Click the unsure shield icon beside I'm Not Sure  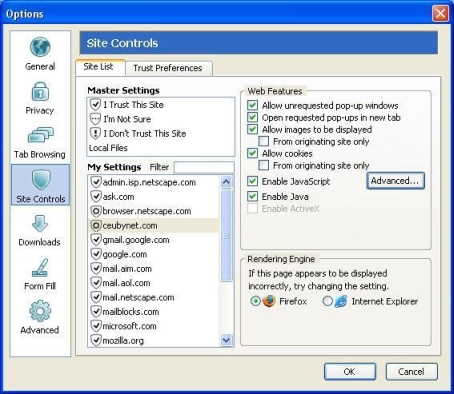(x=95, y=119)
